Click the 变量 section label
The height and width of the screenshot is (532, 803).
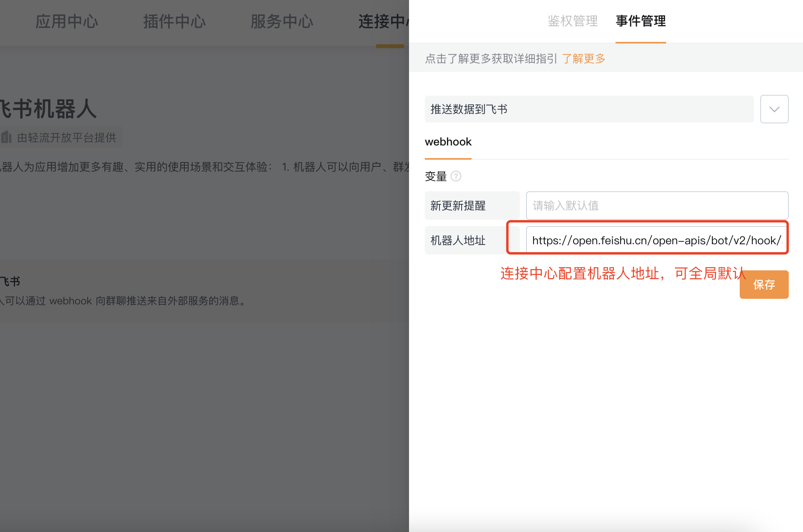[x=436, y=176]
